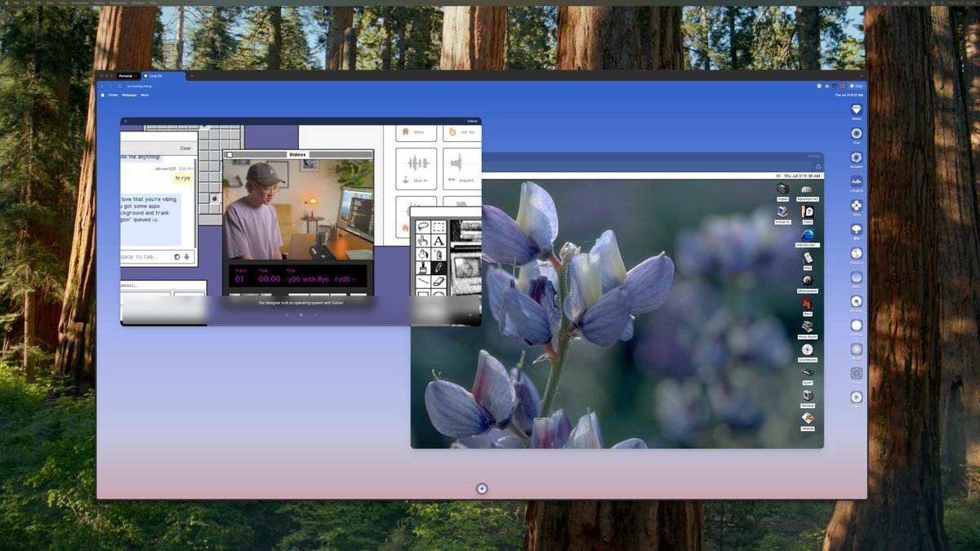Open the More menu
980x551 pixels.
145,95
